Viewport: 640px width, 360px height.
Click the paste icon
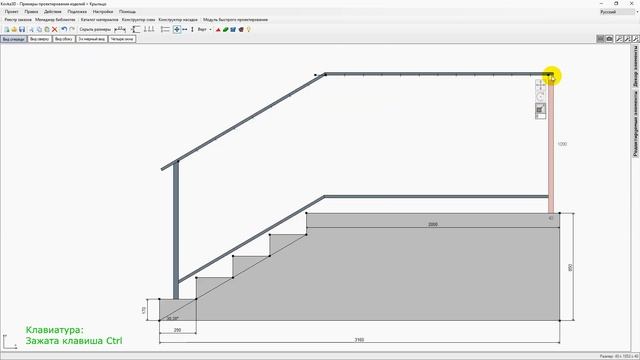click(x=47, y=29)
